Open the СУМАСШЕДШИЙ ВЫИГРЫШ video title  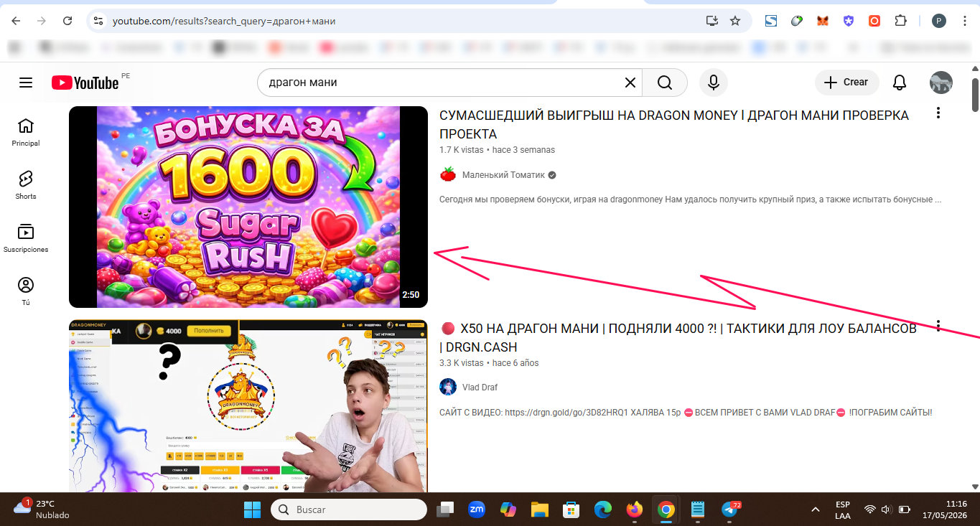click(x=674, y=124)
